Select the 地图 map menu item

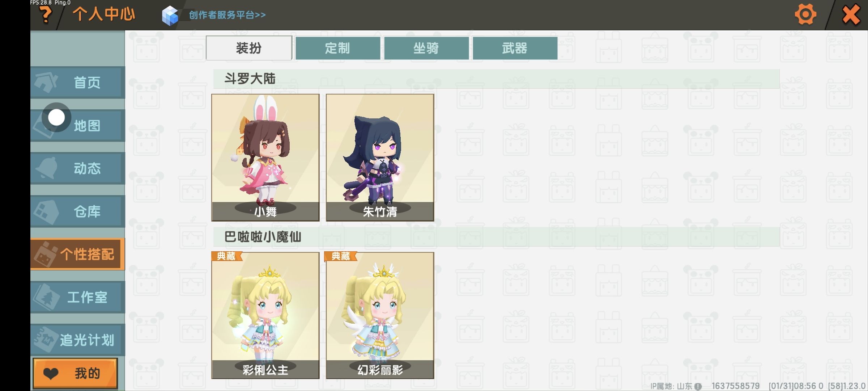78,126
